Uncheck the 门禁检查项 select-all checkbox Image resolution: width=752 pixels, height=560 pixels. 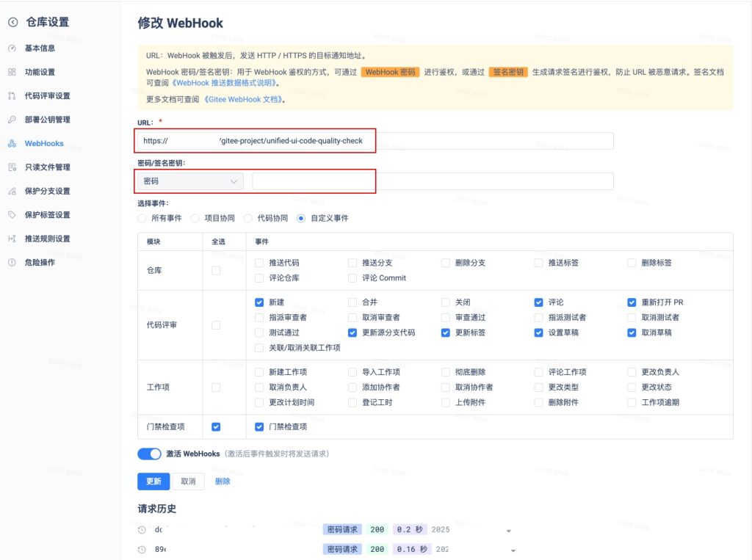coord(216,426)
